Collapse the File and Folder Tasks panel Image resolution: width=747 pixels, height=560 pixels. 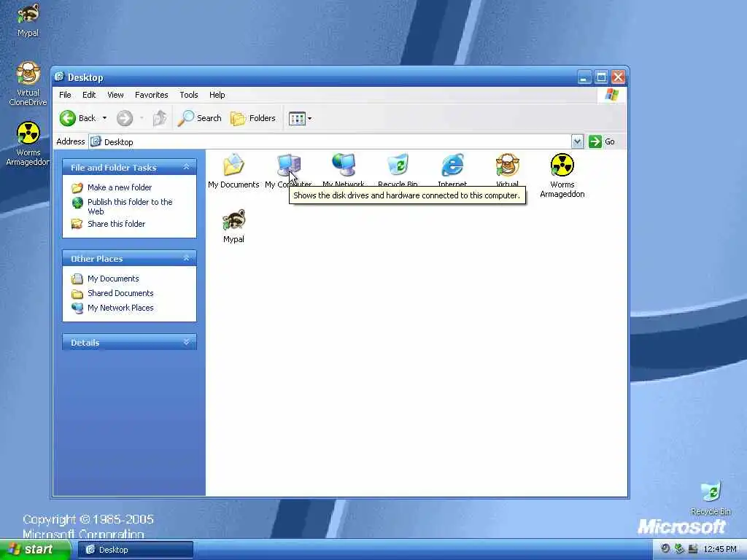pyautogui.click(x=186, y=167)
